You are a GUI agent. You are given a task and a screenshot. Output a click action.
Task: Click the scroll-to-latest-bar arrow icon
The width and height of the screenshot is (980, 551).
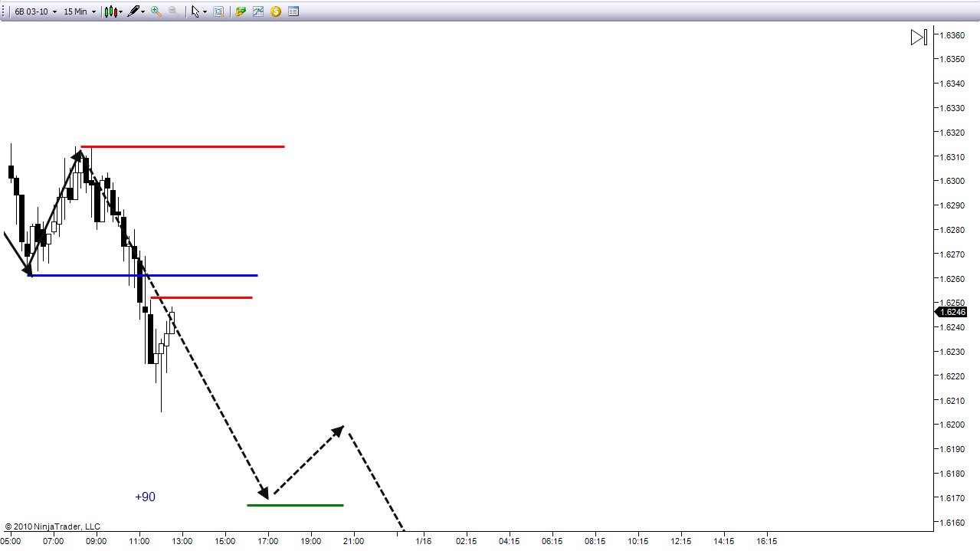(x=919, y=37)
